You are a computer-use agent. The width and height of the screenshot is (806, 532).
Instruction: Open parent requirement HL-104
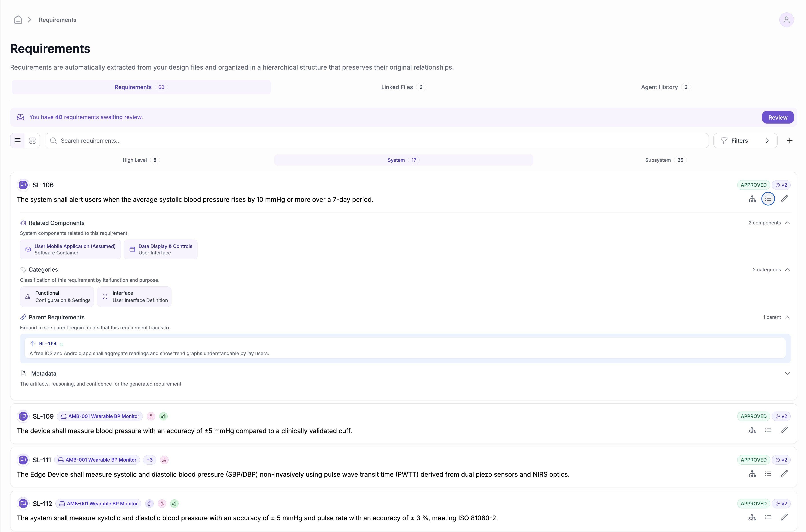(x=48, y=344)
